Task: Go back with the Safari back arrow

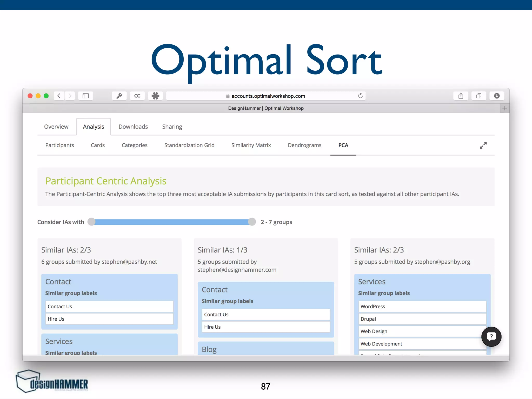Action: pyautogui.click(x=59, y=96)
